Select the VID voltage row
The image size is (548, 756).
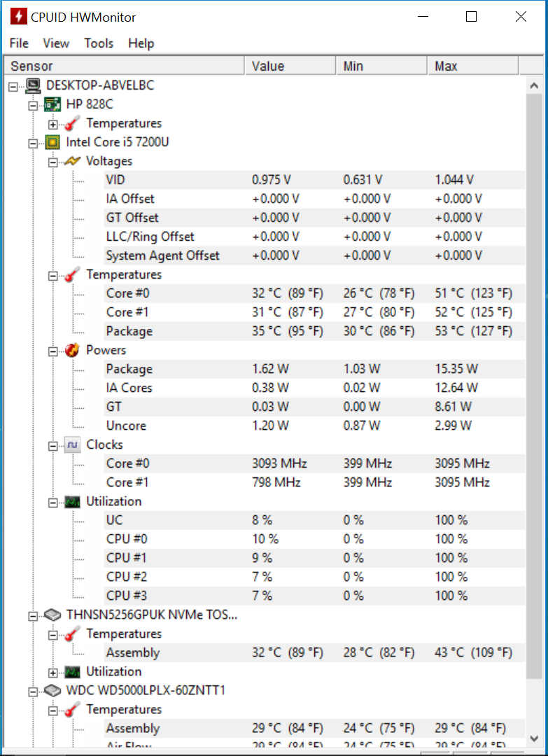point(315,181)
